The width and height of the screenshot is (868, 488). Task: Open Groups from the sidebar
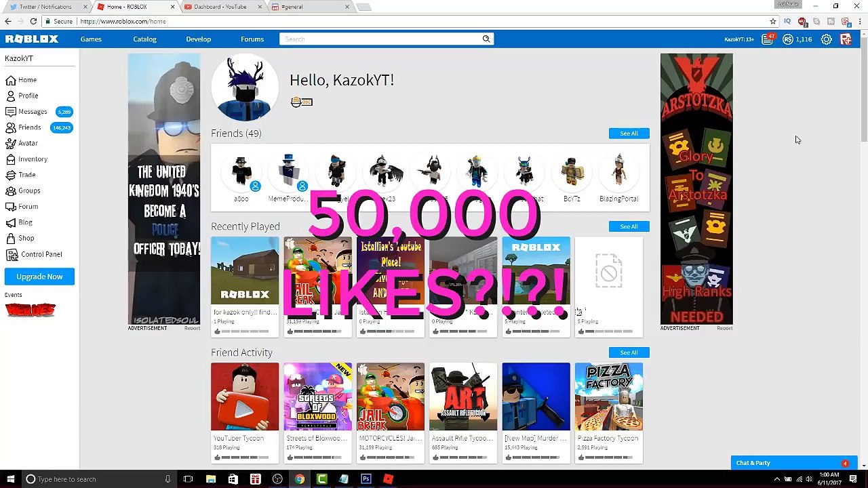coord(29,190)
